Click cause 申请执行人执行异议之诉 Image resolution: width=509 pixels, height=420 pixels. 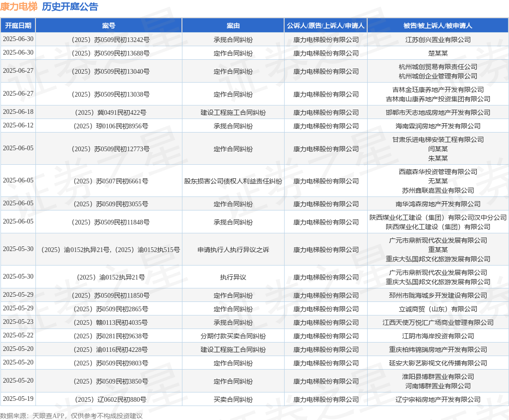(233, 250)
